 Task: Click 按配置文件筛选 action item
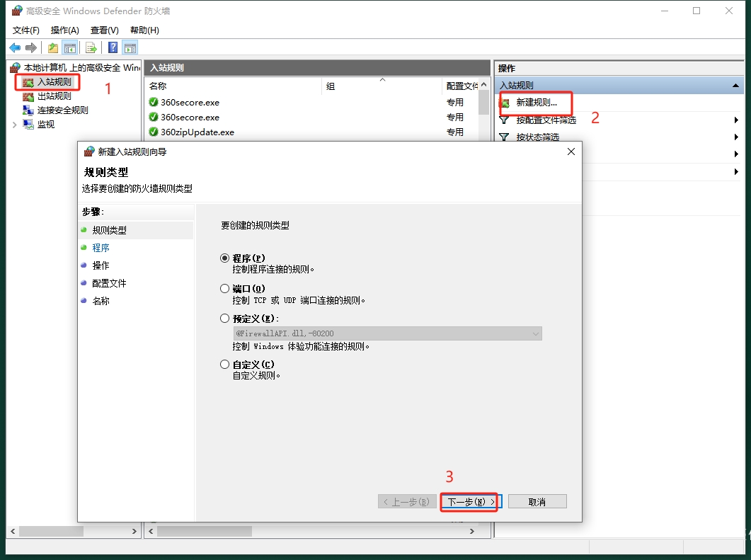(546, 120)
